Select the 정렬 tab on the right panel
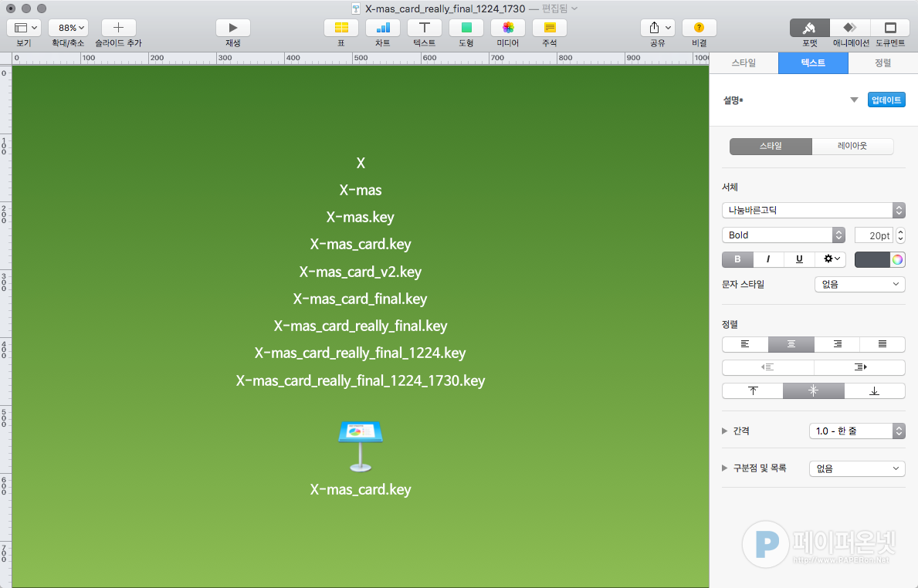Image resolution: width=918 pixels, height=588 pixels. point(882,63)
